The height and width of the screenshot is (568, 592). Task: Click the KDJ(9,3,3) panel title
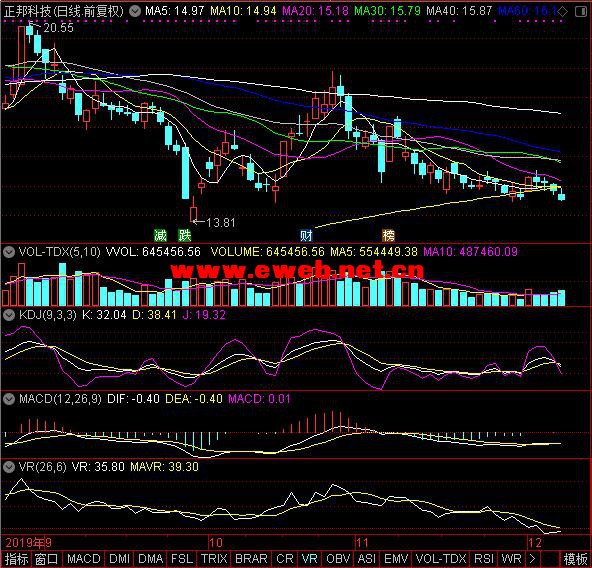[48, 315]
